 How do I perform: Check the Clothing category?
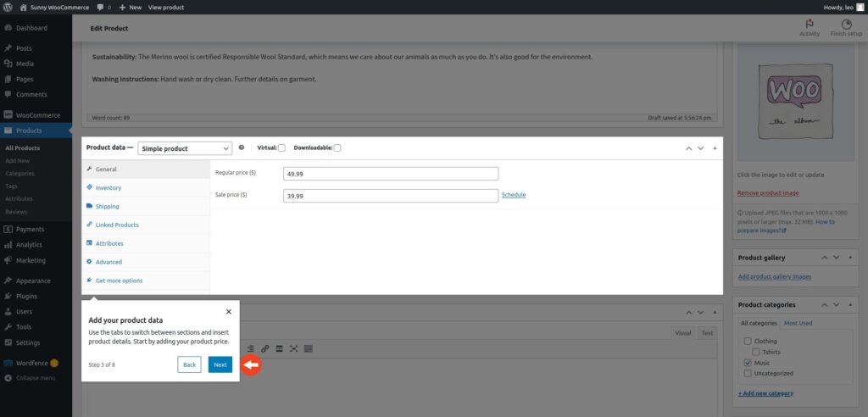tap(748, 341)
